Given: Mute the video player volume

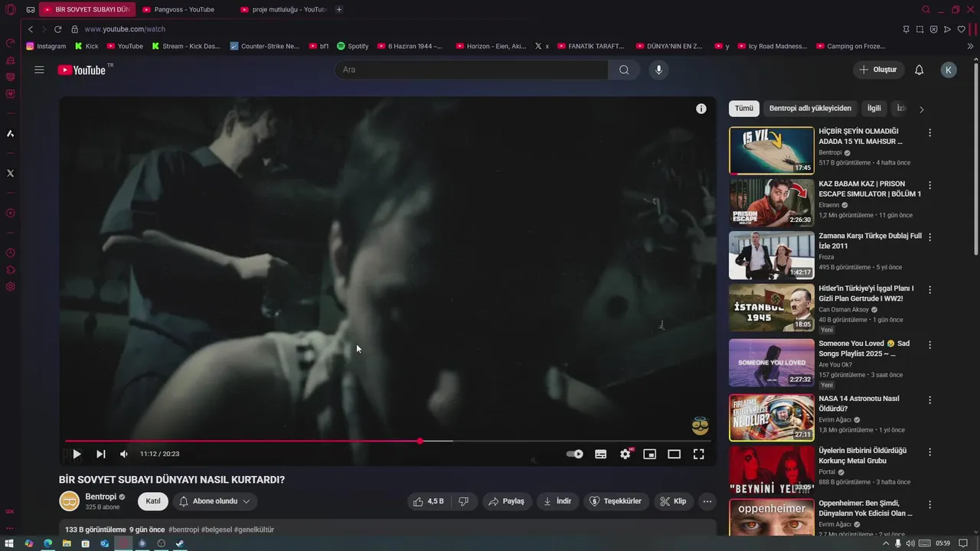Looking at the screenshot, I should click(x=123, y=454).
